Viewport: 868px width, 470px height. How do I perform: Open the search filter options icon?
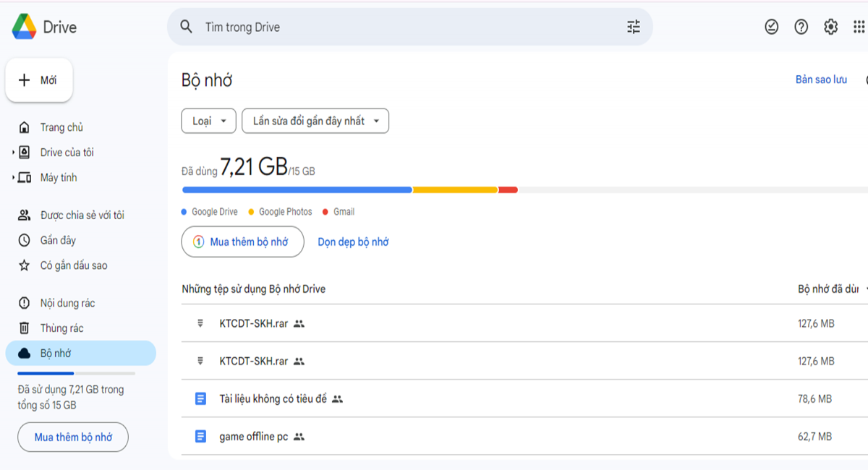tap(634, 27)
